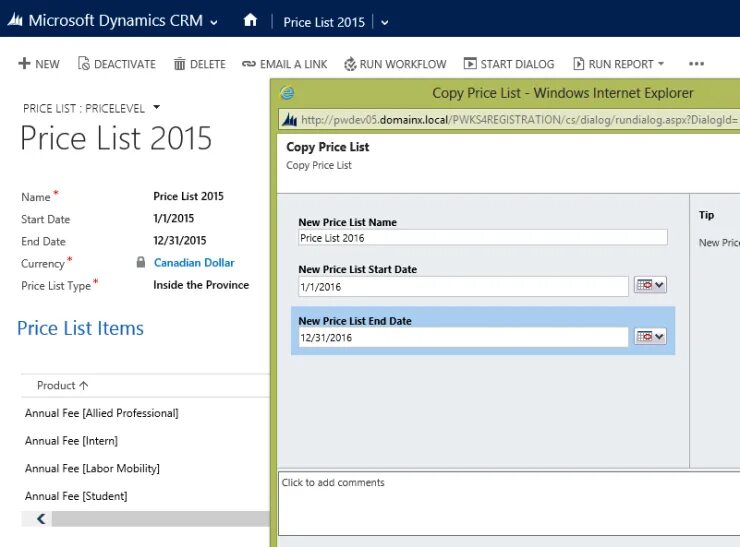Viewport: 740px width, 547px height.
Task: Click the Tip pane heading
Action: click(706, 215)
